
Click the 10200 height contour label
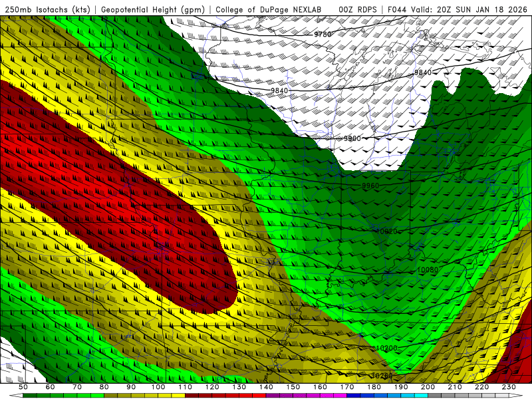tap(387, 348)
